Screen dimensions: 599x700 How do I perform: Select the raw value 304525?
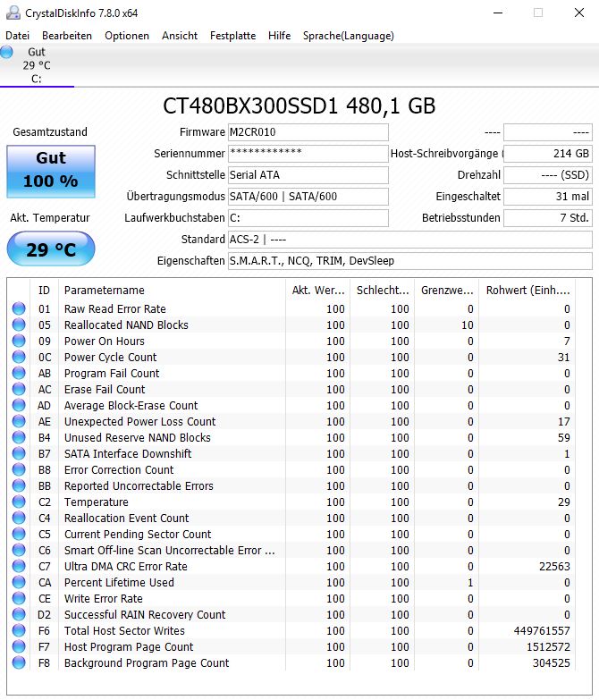[552, 662]
